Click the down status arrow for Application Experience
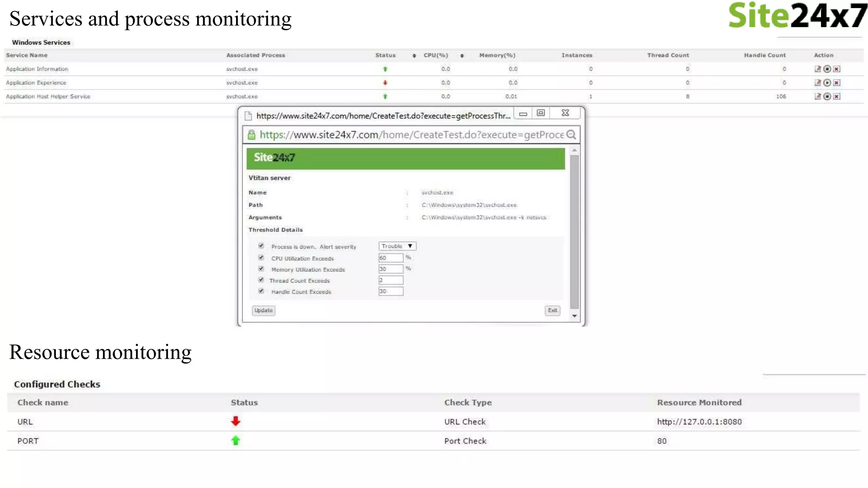The image size is (868, 488). 385,83
